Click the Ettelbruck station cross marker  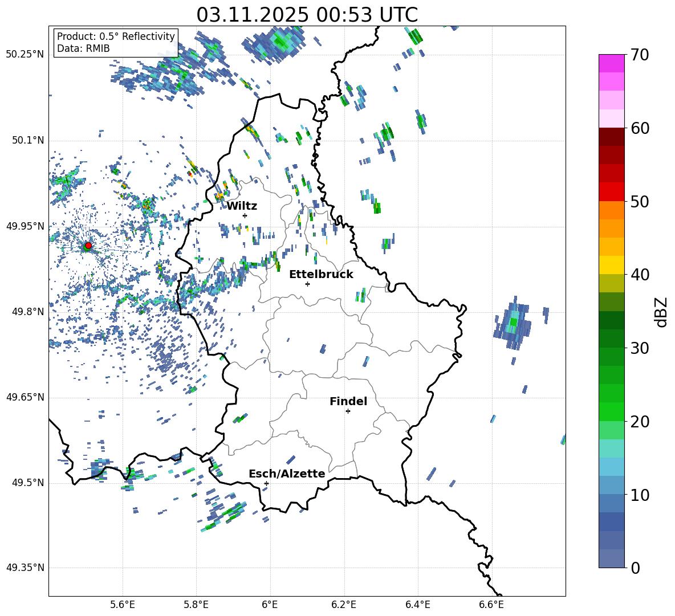(307, 284)
